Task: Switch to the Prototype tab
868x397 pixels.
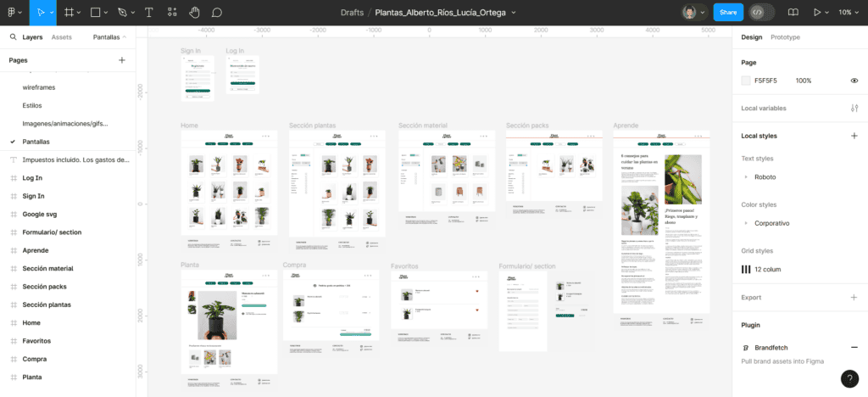Action: [x=785, y=37]
